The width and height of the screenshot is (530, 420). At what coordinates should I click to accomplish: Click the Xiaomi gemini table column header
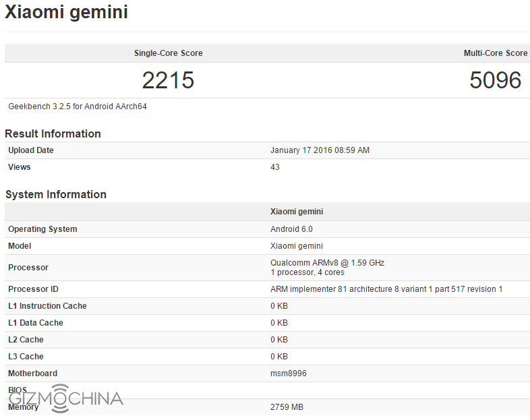[x=297, y=212]
